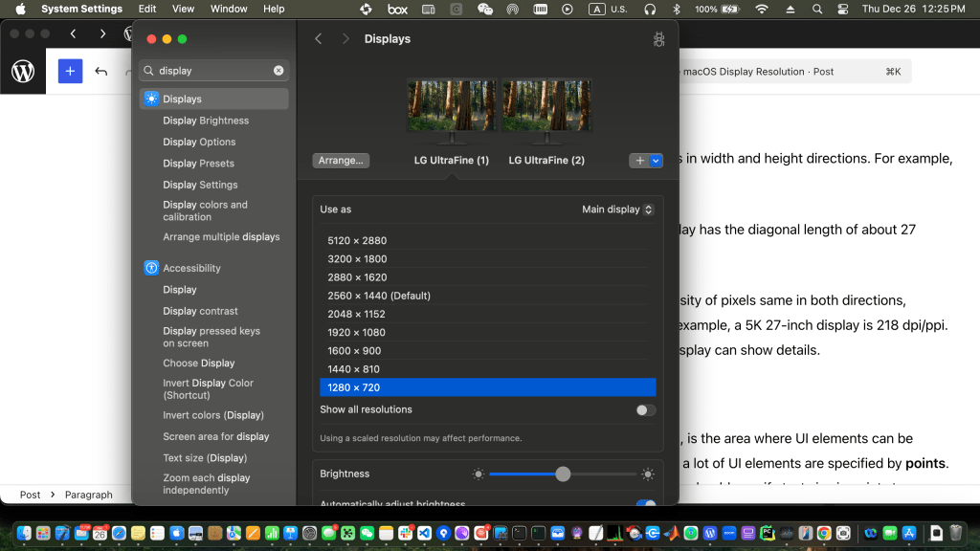Click the Wi-Fi icon in menu bar
Image resolution: width=980 pixels, height=551 pixels.
point(762,9)
